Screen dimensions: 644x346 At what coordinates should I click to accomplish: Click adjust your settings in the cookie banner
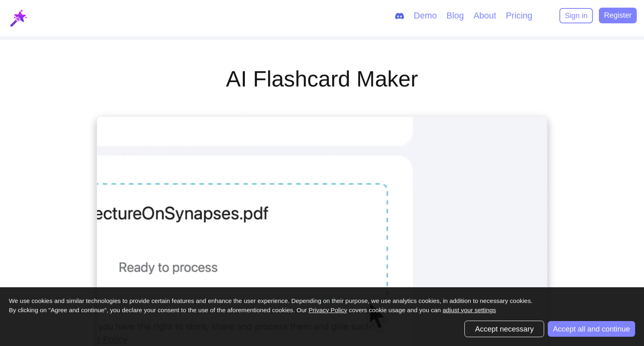point(469,310)
